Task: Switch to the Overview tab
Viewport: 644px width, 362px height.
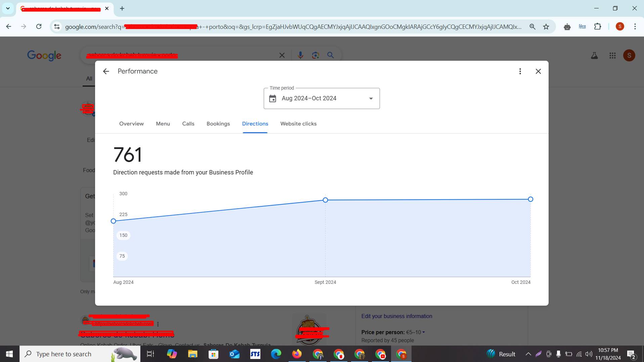Action: pyautogui.click(x=131, y=124)
